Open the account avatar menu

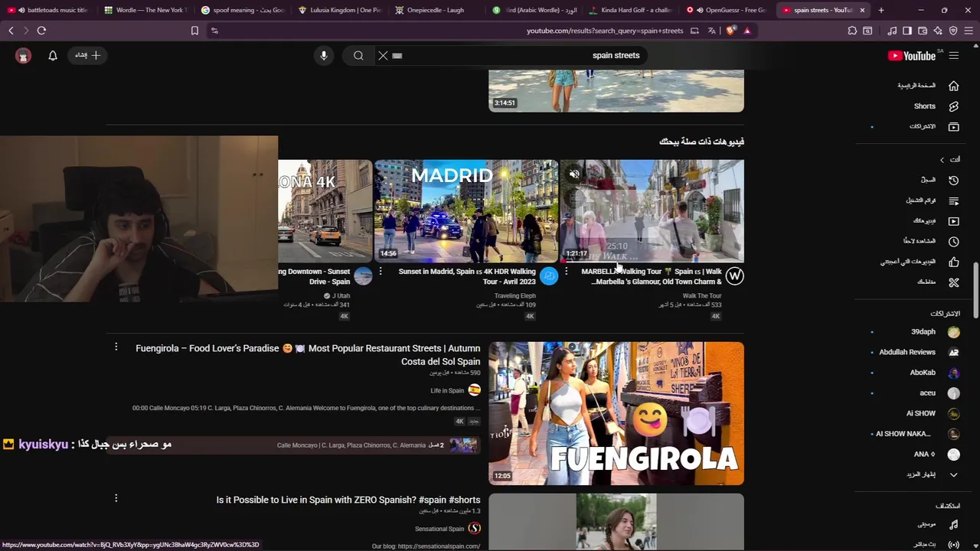[23, 55]
